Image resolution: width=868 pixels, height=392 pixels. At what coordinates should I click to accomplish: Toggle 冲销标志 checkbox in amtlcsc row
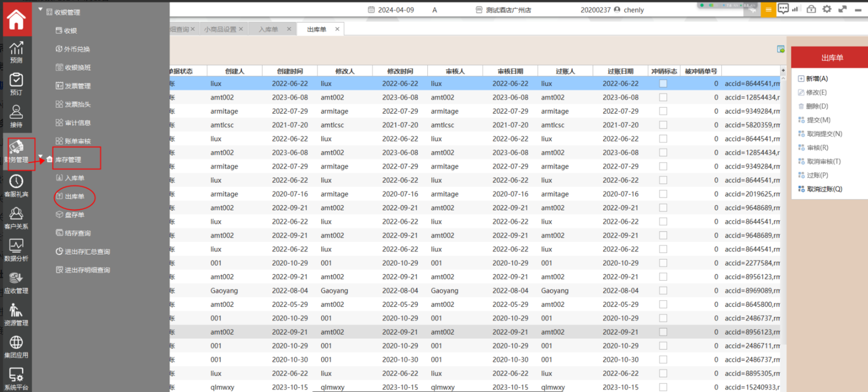663,125
